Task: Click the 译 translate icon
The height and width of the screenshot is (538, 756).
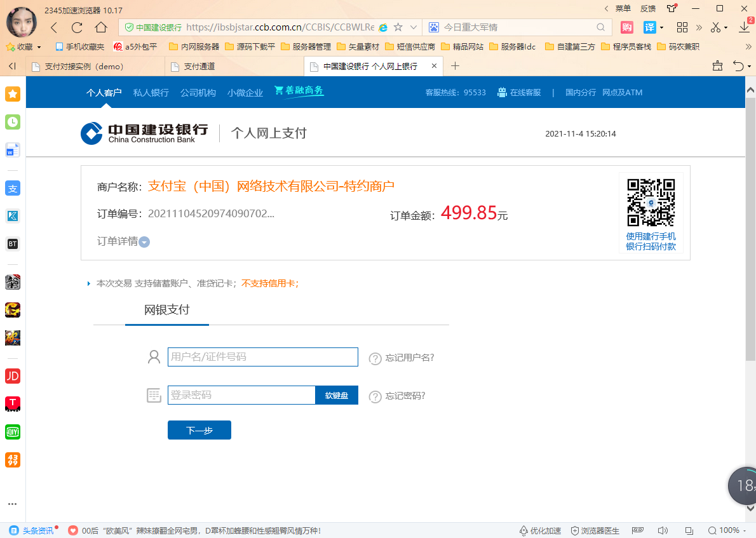Action: 650,27
